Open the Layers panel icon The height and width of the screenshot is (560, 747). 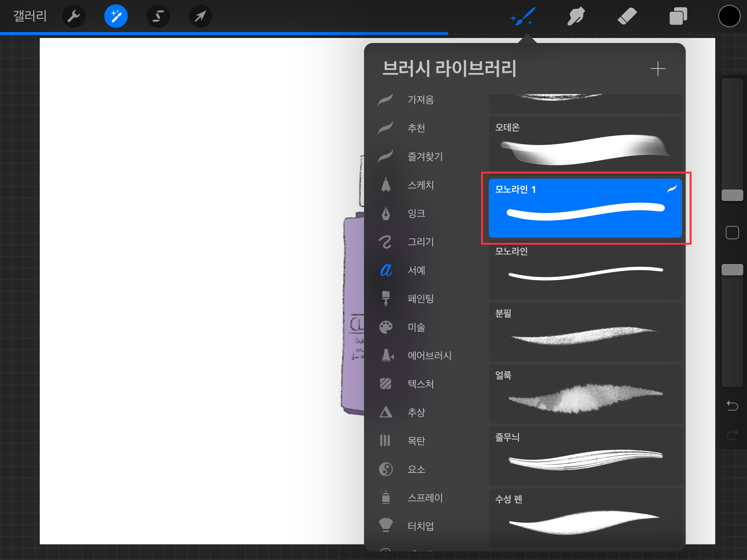tap(678, 16)
